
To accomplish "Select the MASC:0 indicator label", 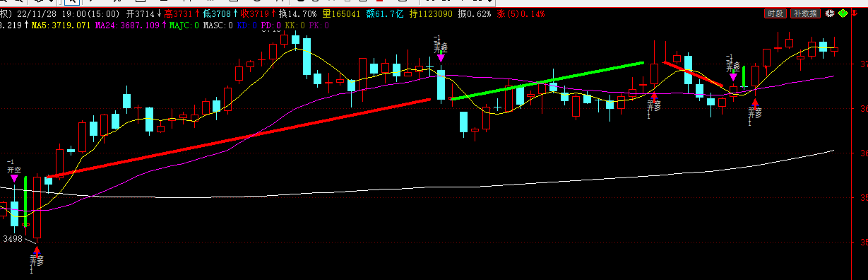I will tap(218, 25).
